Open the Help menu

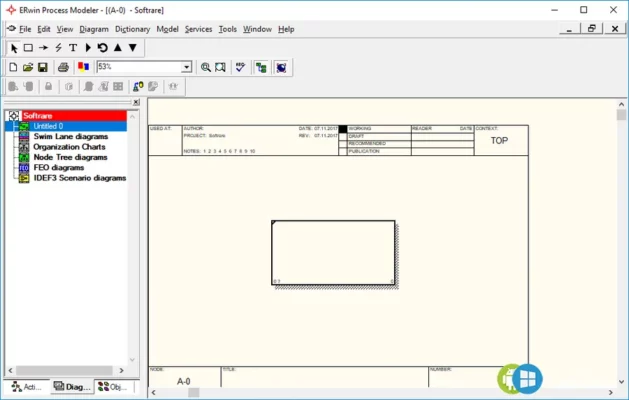tap(286, 29)
